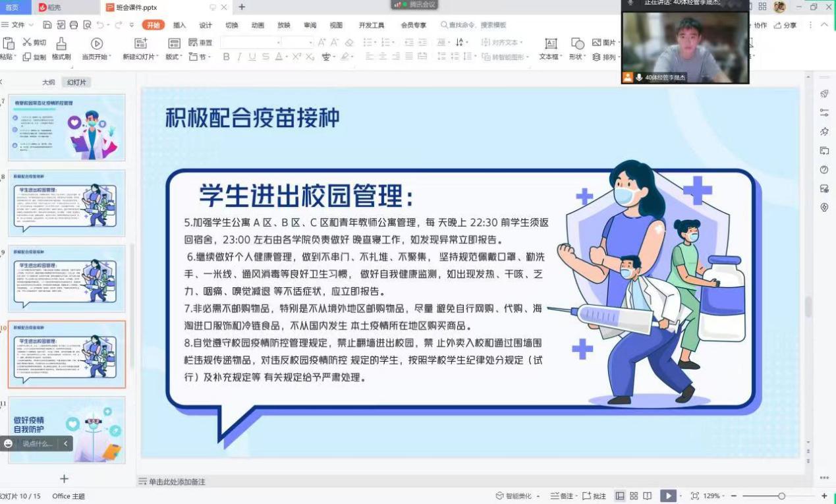The width and height of the screenshot is (836, 504).
Task: Switch to the 动画 ribbon tab
Action: 258,25
